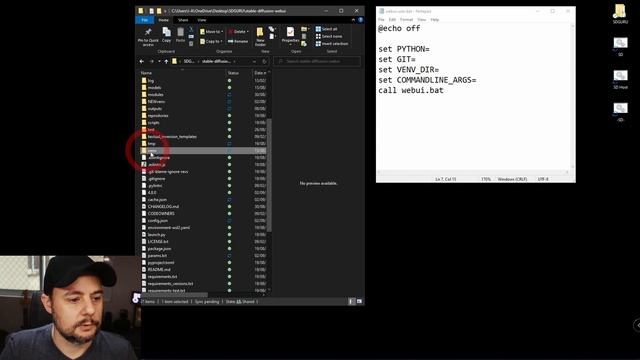Switch to details view icon in status bar
Viewport: 640px width, 360px height.
(x=351, y=301)
